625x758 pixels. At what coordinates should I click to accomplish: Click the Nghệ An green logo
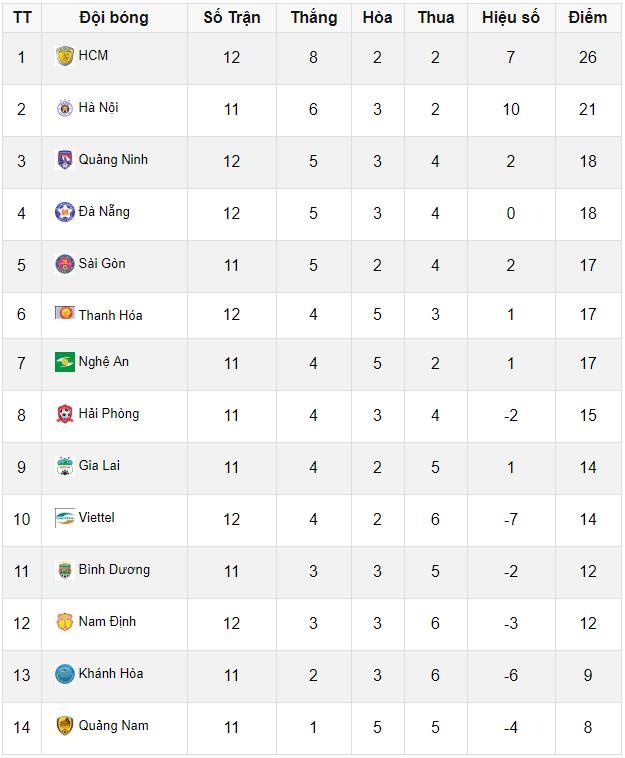[65, 362]
